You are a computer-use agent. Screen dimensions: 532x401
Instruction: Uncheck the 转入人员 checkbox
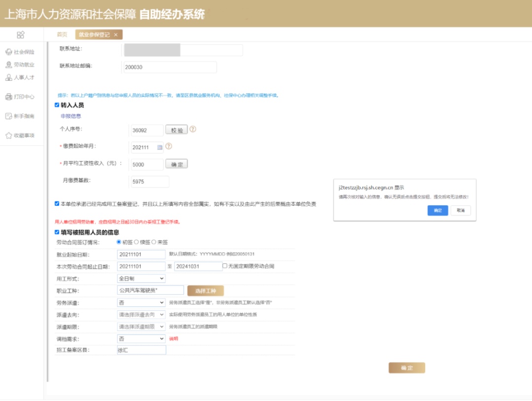[57, 105]
